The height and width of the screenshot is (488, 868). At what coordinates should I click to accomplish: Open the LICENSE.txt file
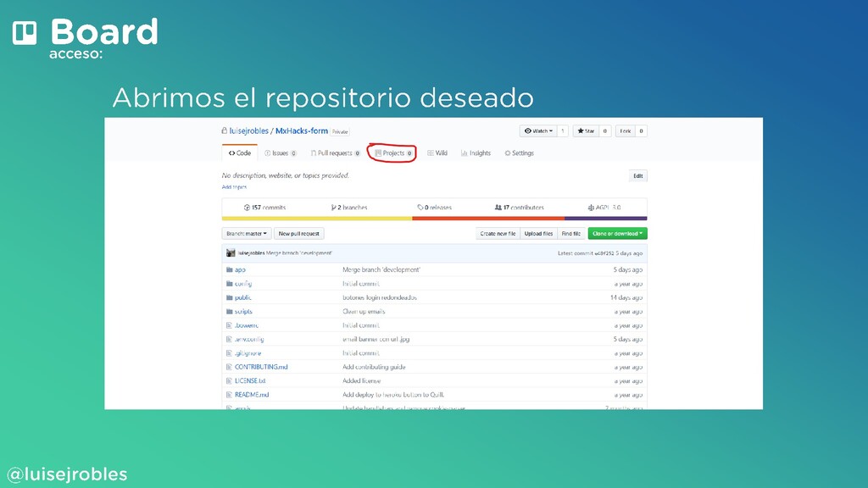250,380
